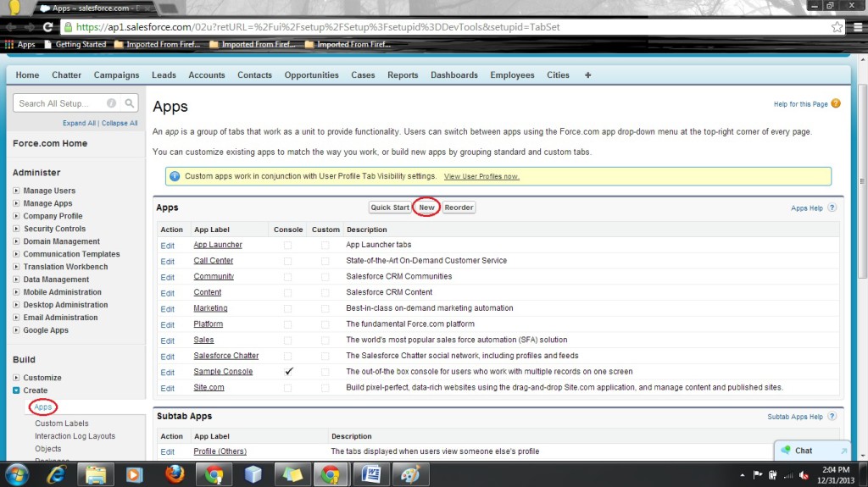Collapse the Create tree node

click(16, 390)
